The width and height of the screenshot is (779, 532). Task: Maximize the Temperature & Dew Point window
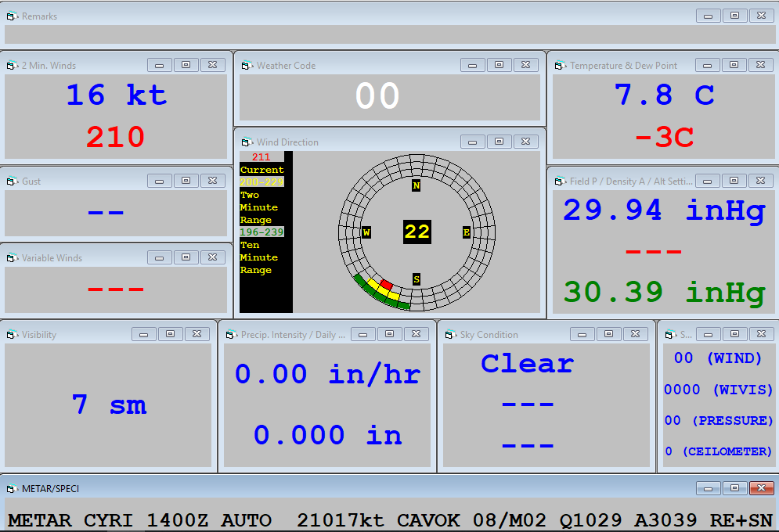click(734, 65)
